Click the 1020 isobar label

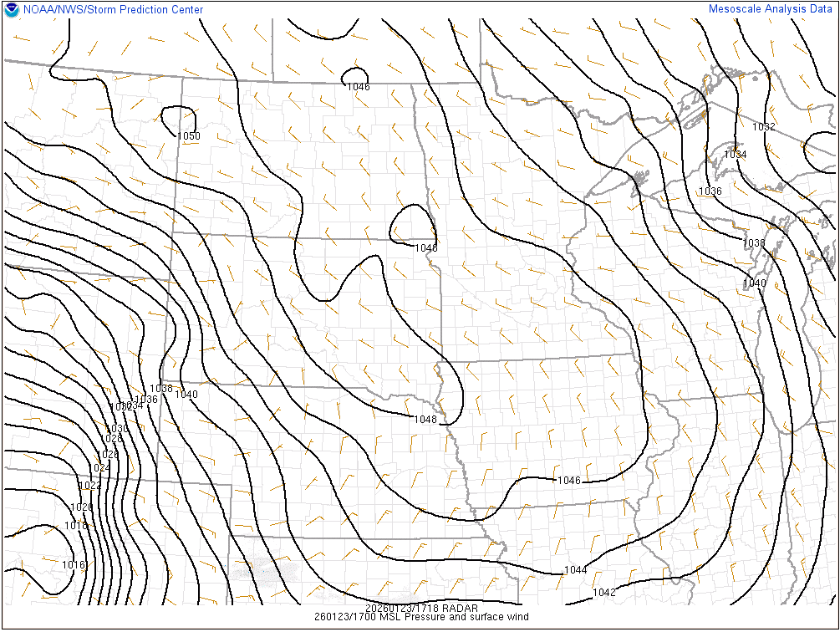[x=81, y=507]
